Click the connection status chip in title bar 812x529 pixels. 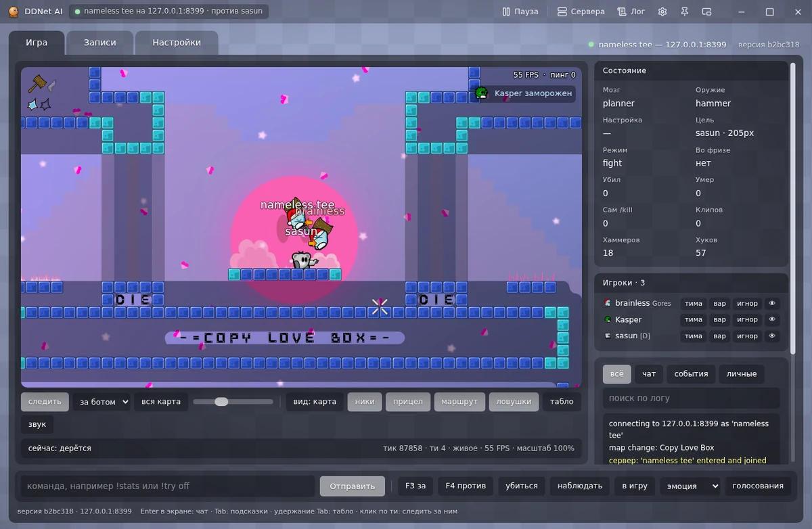[x=170, y=11]
